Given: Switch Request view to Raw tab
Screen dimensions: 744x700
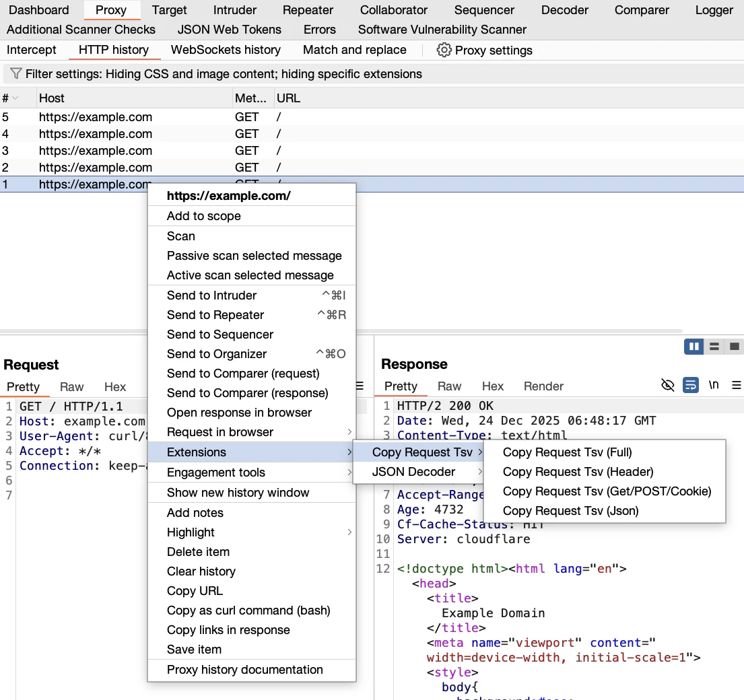Looking at the screenshot, I should 71,387.
